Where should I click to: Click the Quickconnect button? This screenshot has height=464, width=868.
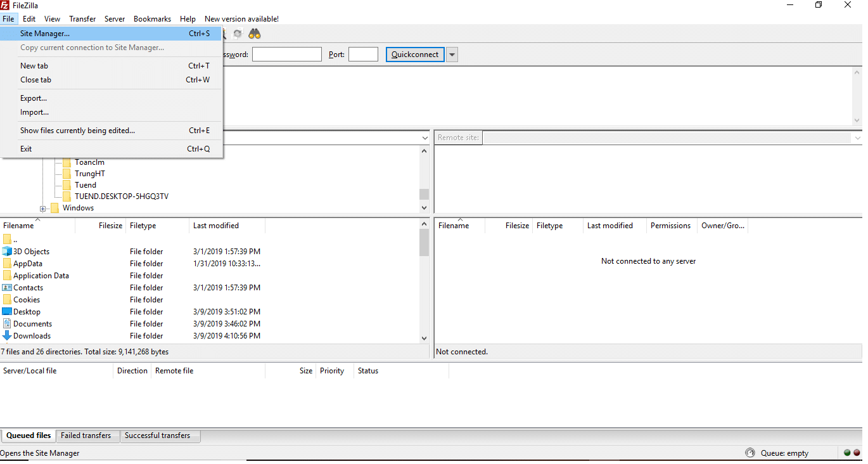coord(415,55)
